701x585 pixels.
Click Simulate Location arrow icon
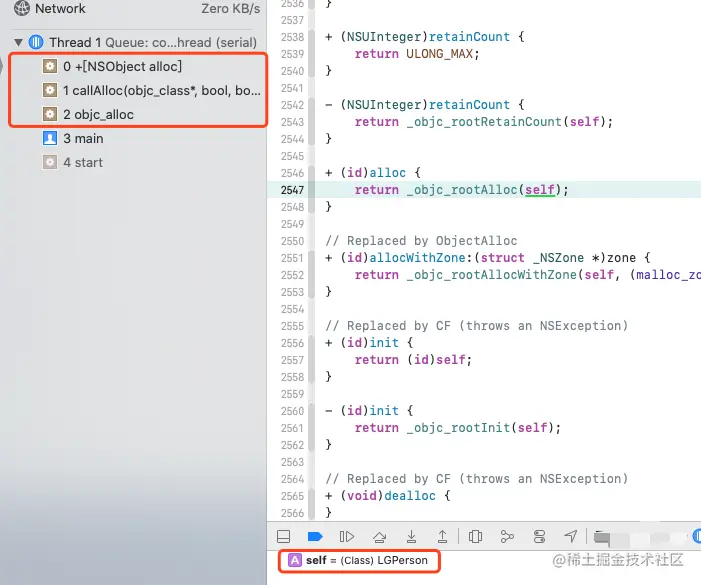tap(570, 536)
